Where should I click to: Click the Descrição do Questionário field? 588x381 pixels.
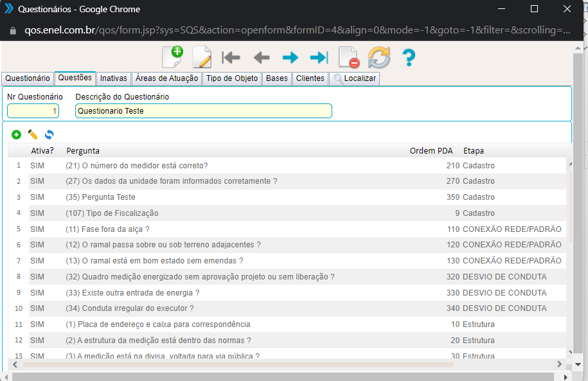click(x=203, y=111)
